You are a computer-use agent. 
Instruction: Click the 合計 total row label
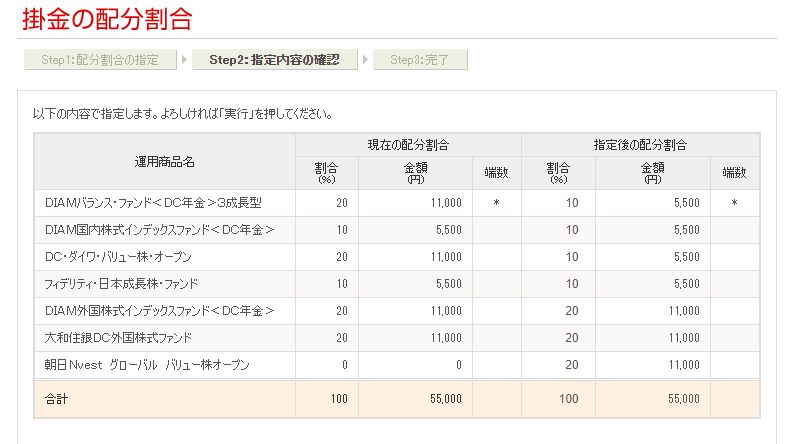(56, 398)
